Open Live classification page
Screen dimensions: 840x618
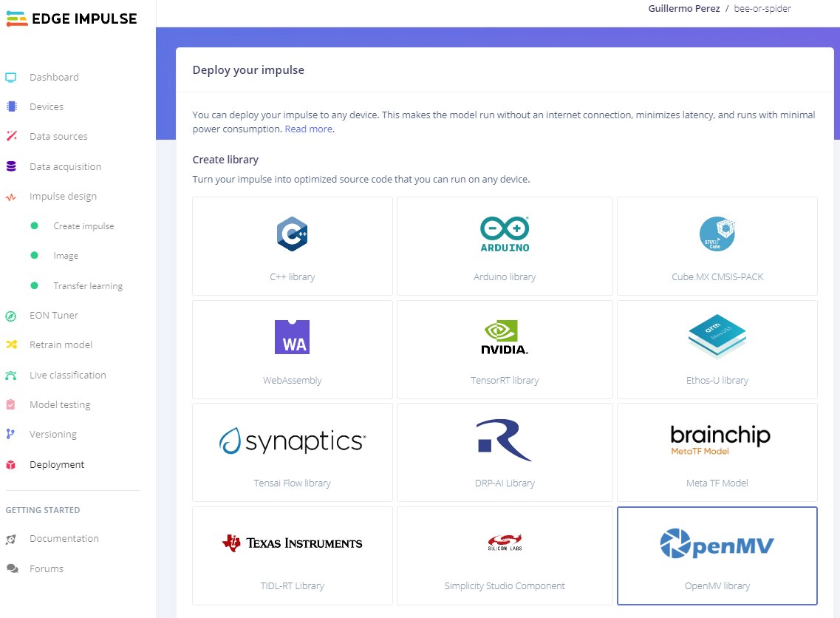pyautogui.click(x=67, y=376)
